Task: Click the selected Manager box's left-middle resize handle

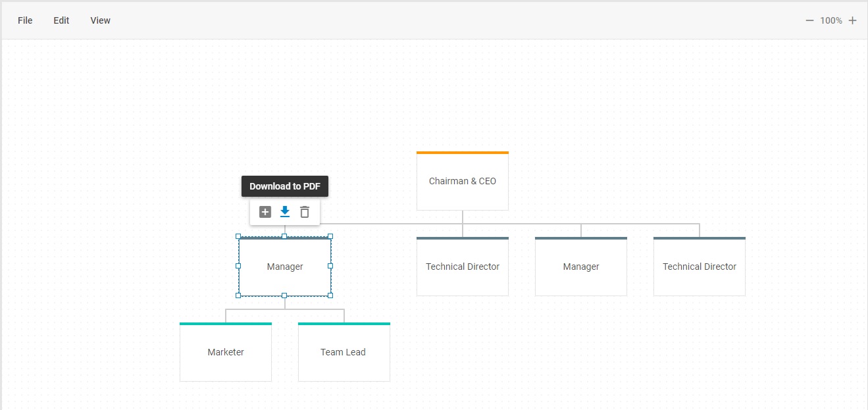Action: 238,266
